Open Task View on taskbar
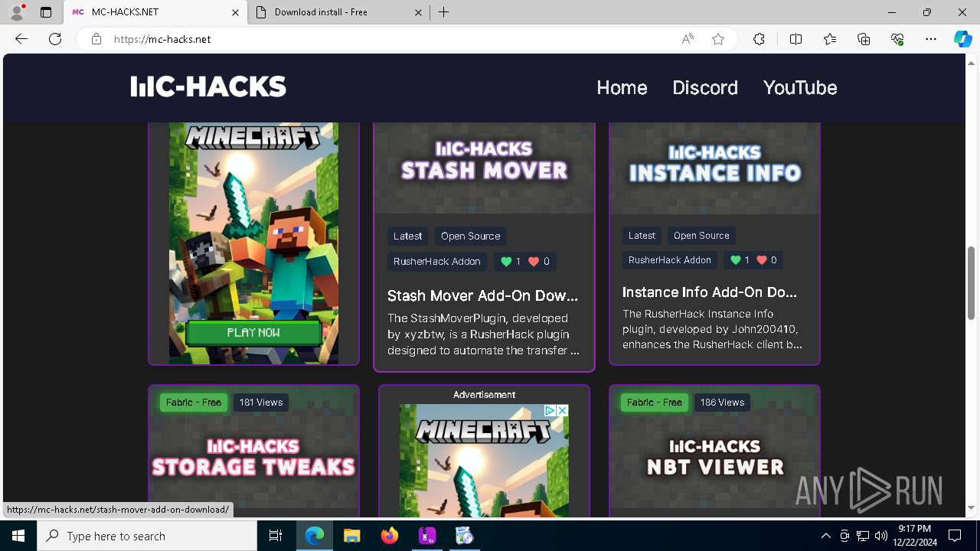 click(276, 536)
